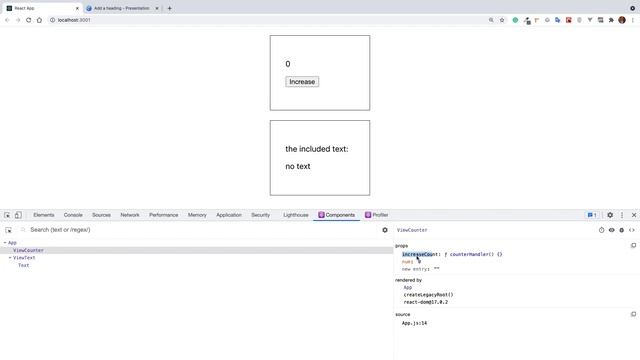640x360 pixels.
Task: Open the Chrome three-dot menu
Action: coord(633,20)
